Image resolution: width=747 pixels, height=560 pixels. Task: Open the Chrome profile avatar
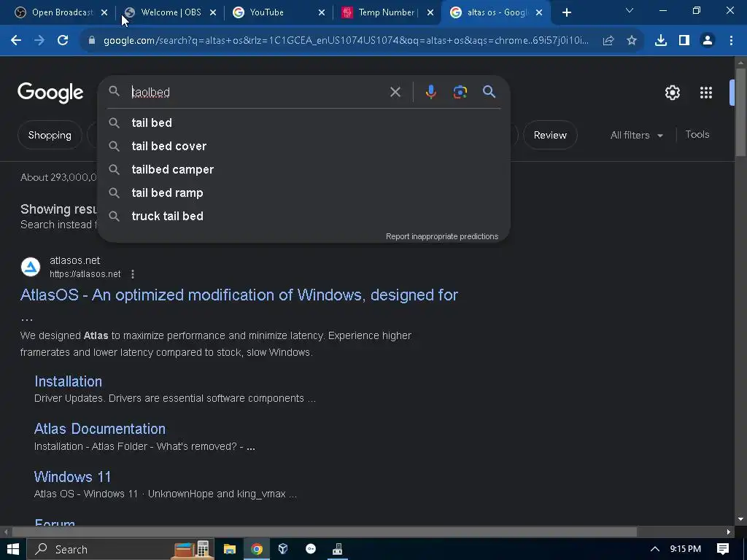[x=708, y=41]
